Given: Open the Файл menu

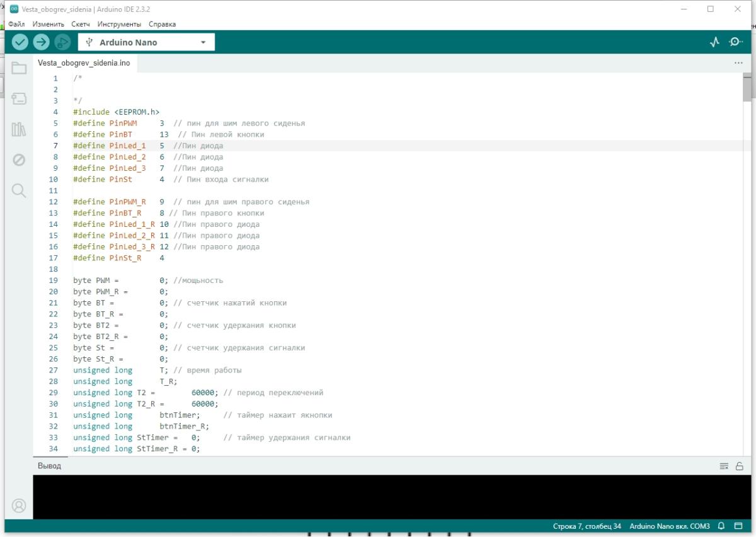Looking at the screenshot, I should pyautogui.click(x=16, y=24).
